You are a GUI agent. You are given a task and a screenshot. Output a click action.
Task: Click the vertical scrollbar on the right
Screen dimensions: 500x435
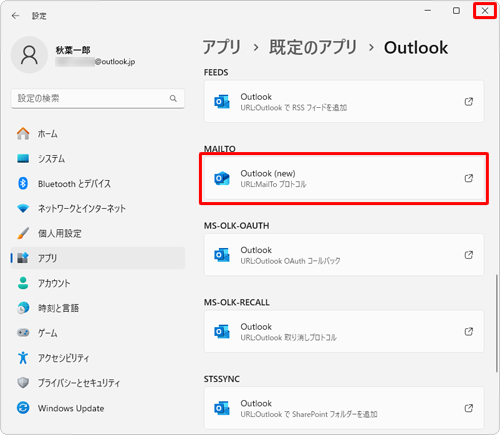[496, 323]
